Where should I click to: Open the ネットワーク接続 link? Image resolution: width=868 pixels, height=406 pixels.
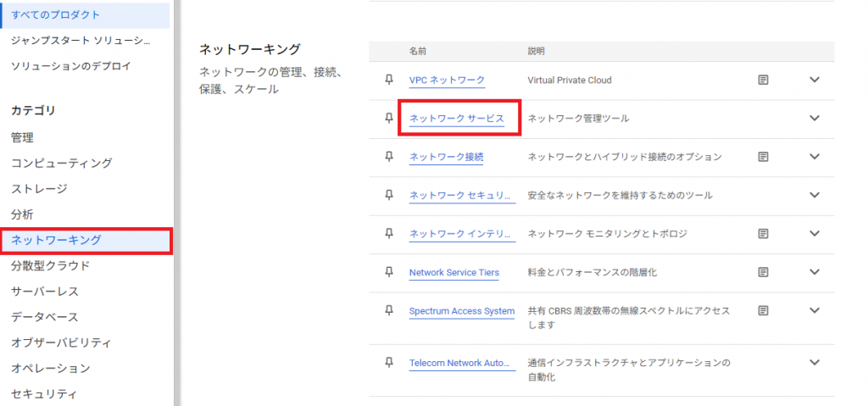pos(446,157)
